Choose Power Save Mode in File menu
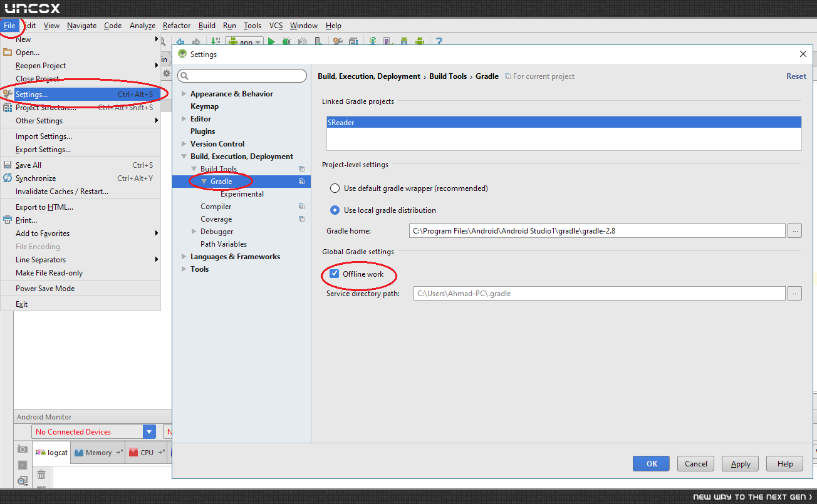This screenshot has height=504, width=817. 80,289
